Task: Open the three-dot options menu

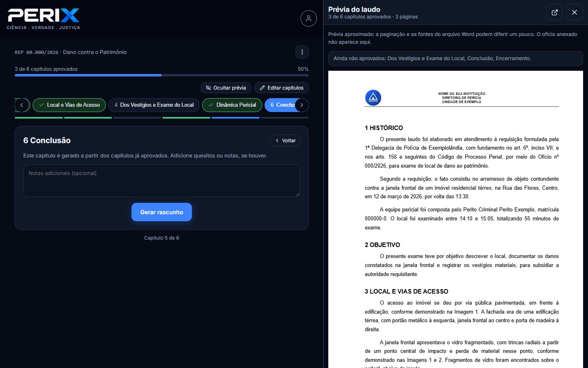Action: click(302, 52)
